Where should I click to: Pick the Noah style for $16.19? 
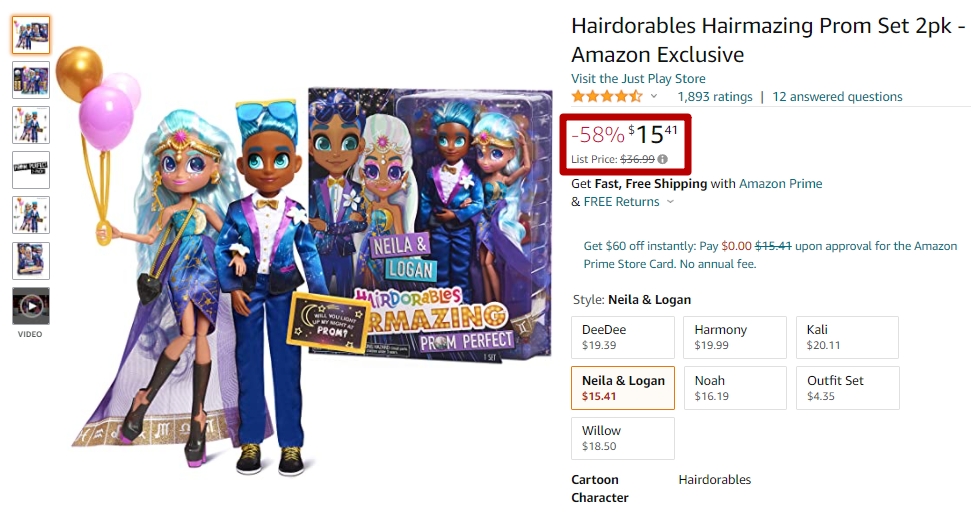(x=735, y=388)
